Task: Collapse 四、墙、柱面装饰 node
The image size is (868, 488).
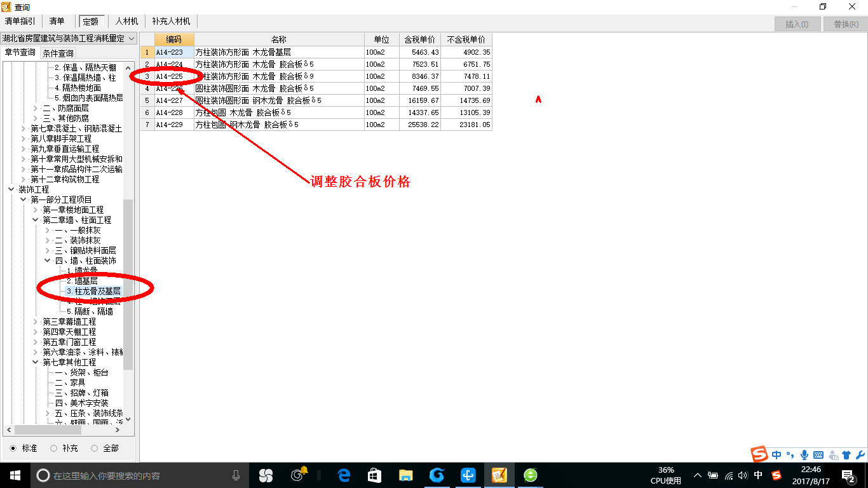Action: pos(48,261)
